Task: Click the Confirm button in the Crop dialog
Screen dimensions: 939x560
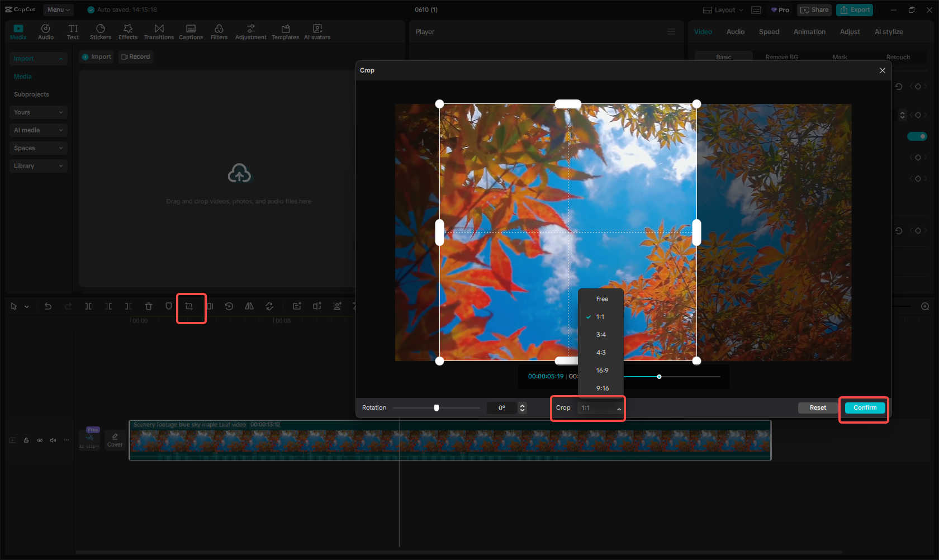Action: coord(864,408)
